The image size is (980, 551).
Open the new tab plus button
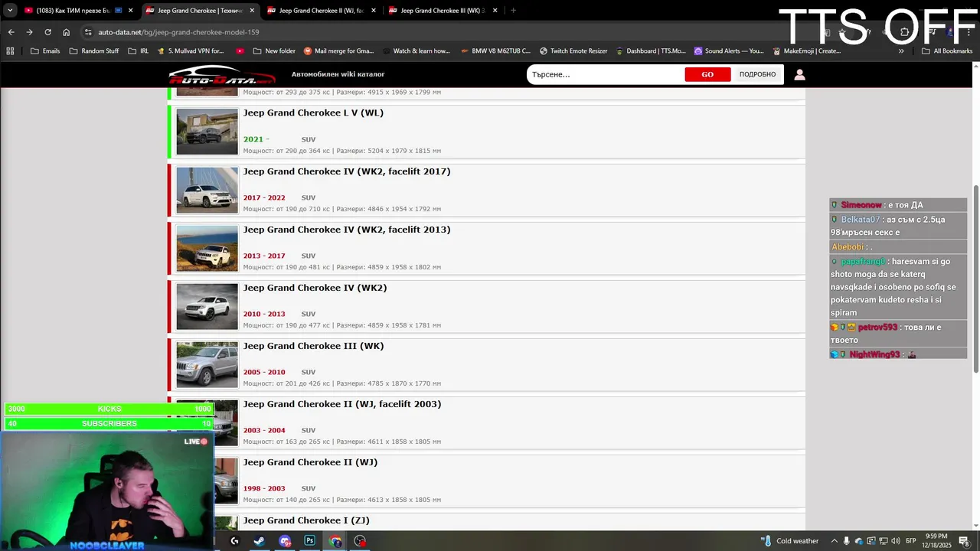point(513,11)
